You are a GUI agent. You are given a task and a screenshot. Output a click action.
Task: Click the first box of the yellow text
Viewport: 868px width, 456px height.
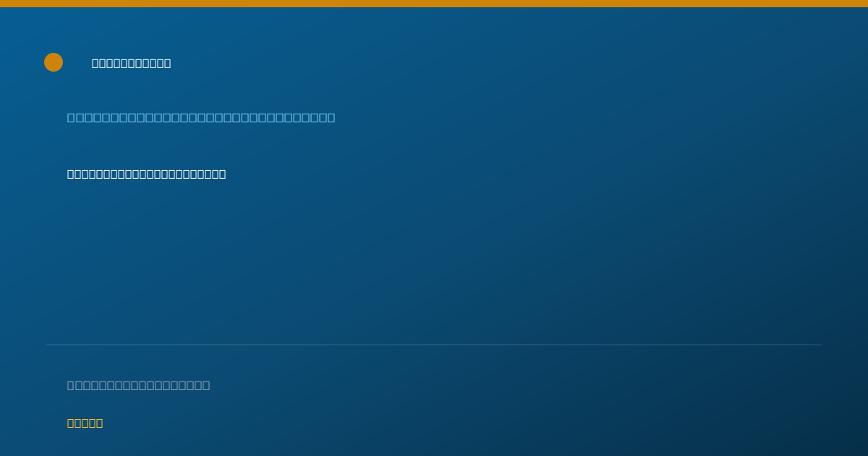pos(70,423)
